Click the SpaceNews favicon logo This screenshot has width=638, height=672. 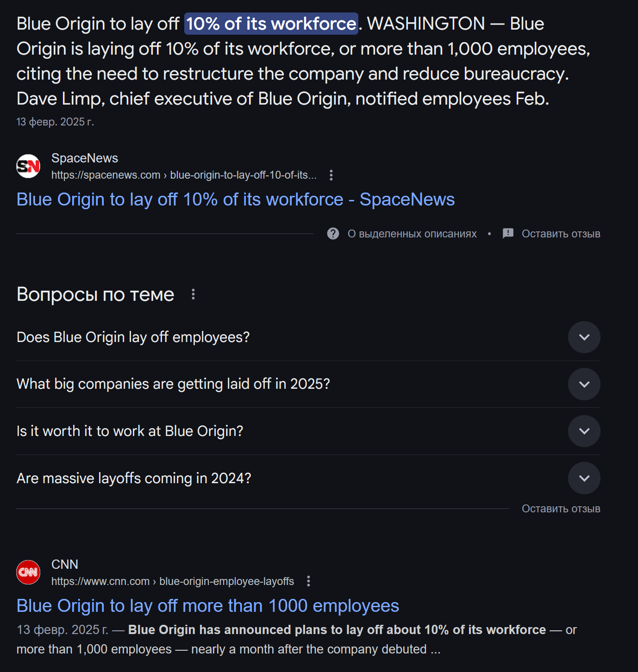pyautogui.click(x=28, y=166)
